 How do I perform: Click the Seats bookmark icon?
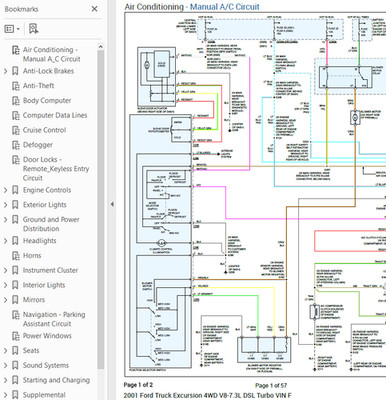pyautogui.click(x=15, y=351)
